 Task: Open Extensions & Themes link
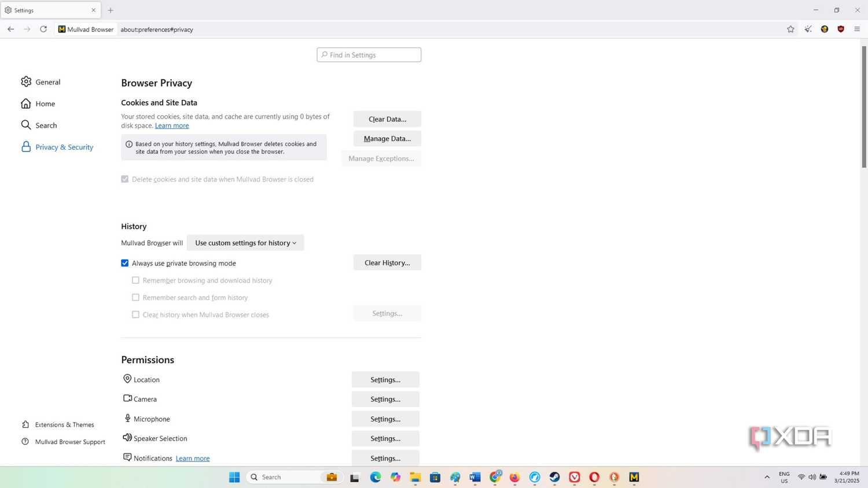58,424
